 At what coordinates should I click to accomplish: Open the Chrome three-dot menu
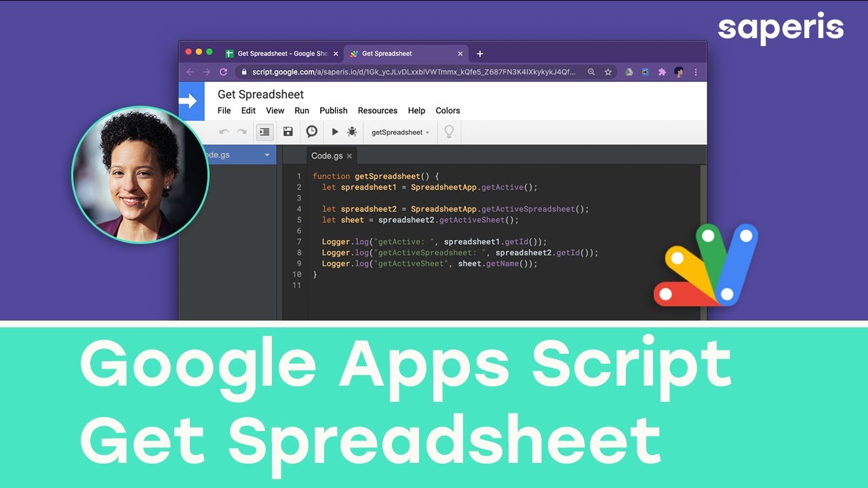coord(696,72)
